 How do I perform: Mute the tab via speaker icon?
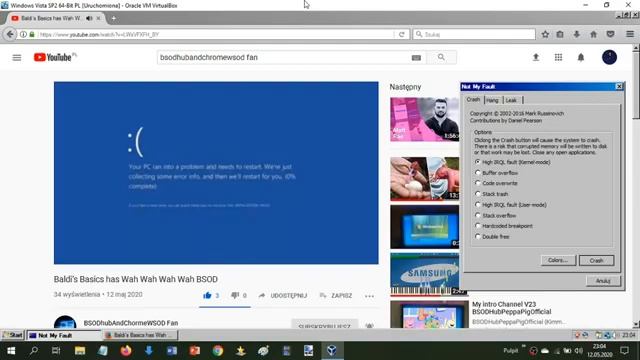pos(89,18)
